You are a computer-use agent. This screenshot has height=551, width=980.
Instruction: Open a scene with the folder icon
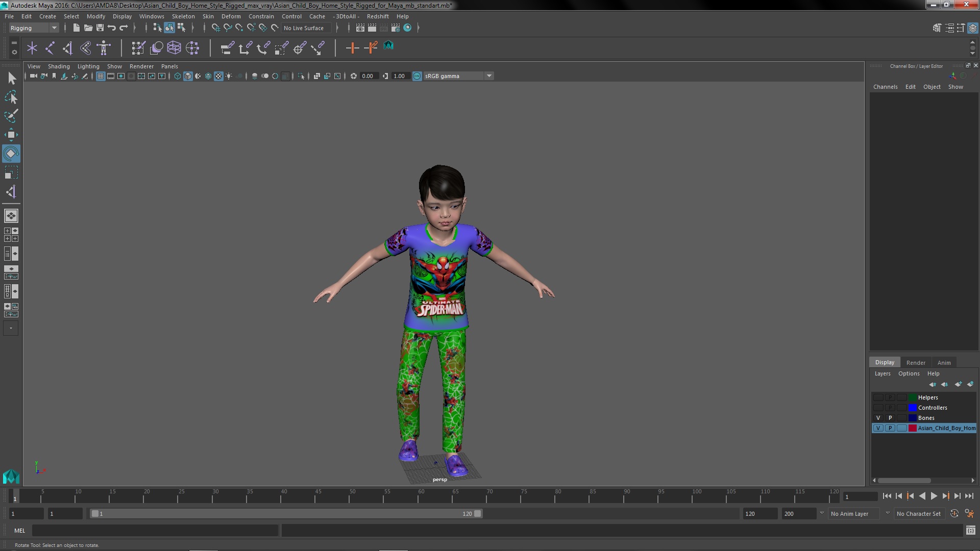tap(88, 28)
